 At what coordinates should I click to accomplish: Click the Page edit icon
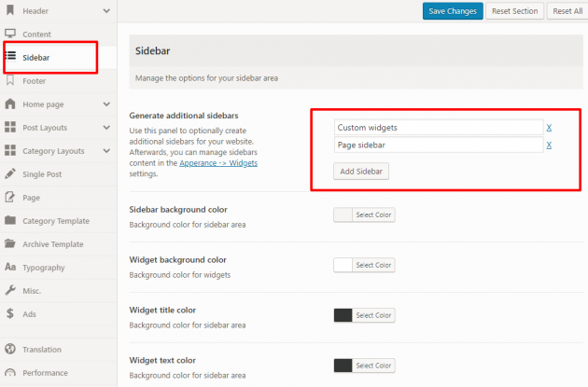coord(10,197)
